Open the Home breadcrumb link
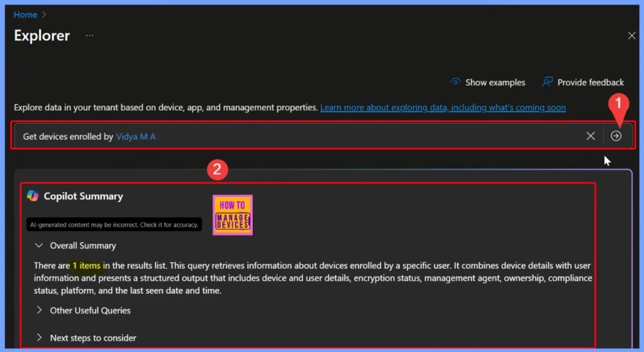Image resolution: width=644 pixels, height=352 pixels. [25, 15]
